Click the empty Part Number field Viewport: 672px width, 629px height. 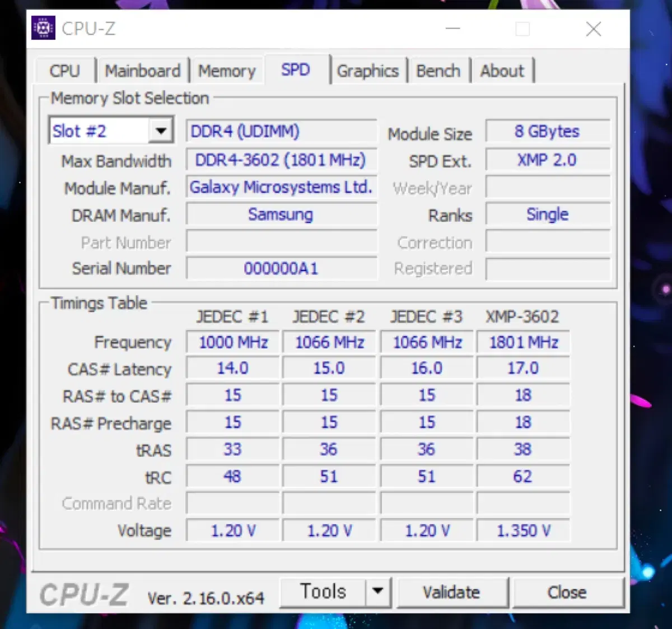282,242
